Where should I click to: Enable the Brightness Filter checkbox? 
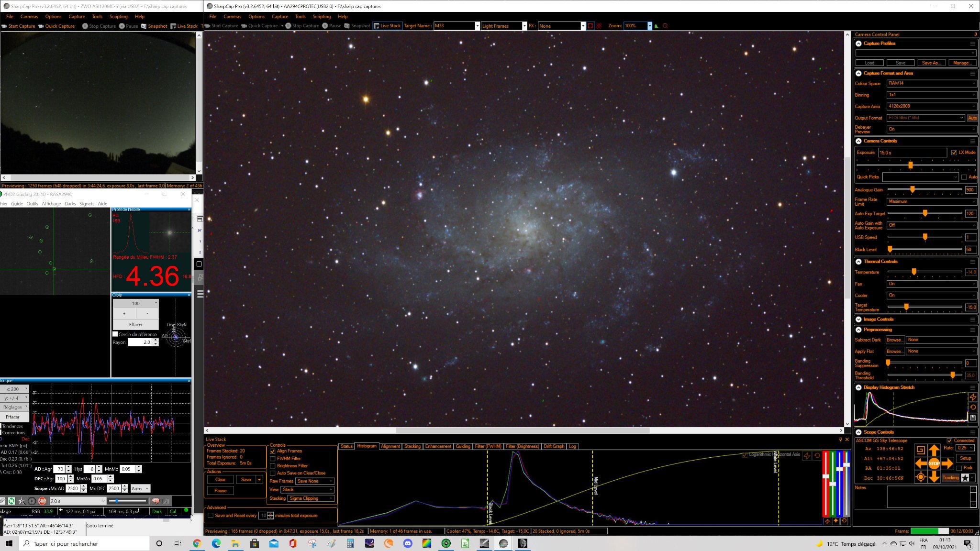(273, 466)
